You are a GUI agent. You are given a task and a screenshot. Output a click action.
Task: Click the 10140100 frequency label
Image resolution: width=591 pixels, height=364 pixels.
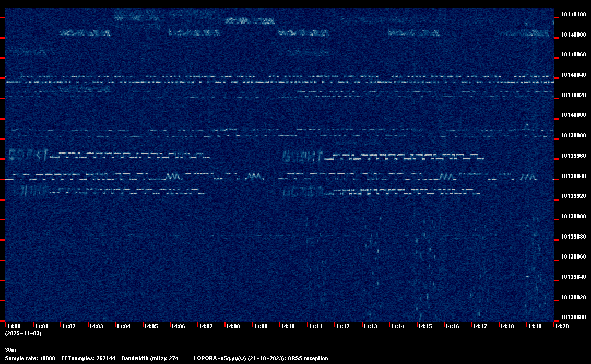coord(574,14)
